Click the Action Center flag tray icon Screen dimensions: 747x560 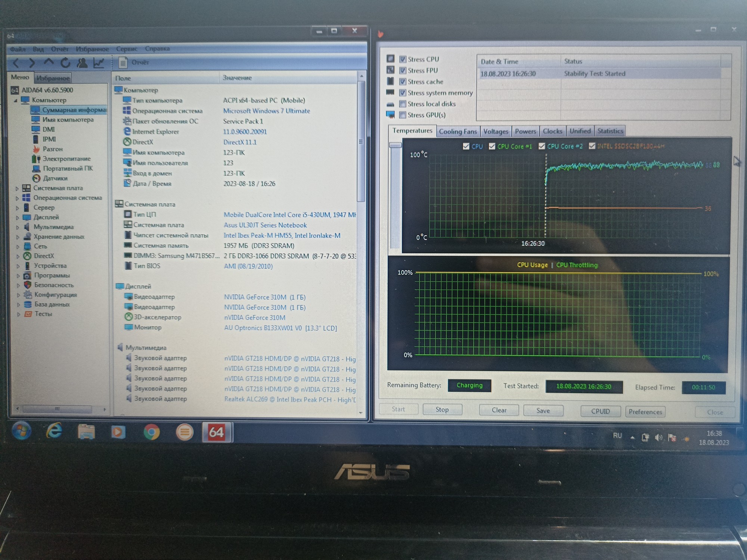[x=672, y=438]
